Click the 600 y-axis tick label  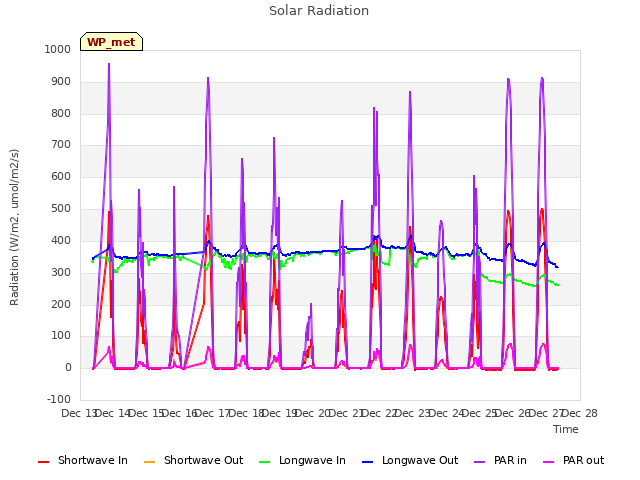click(61, 177)
